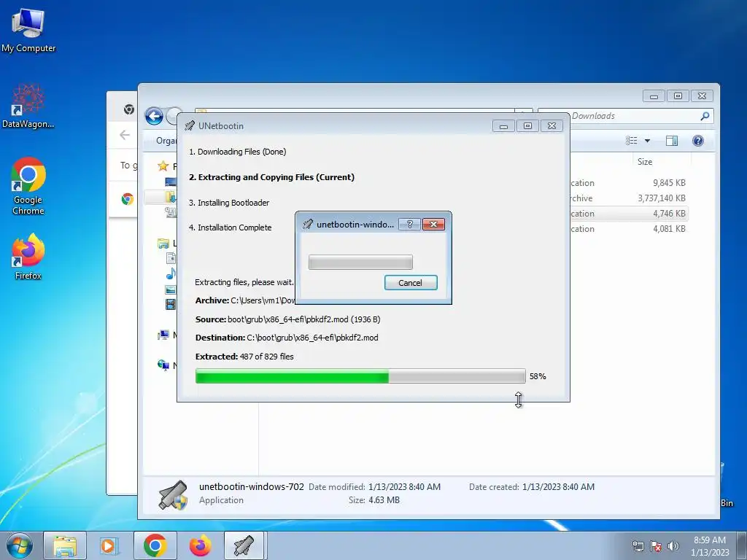747x560 pixels.
Task: Click the Favorites star icon in Explorer sidebar
Action: (x=163, y=166)
